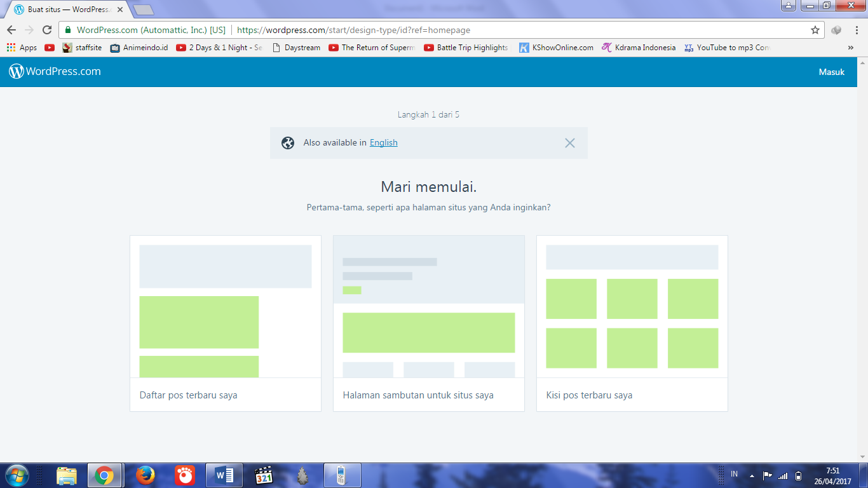Open the mobile phone app taskbar icon
Viewport: 868px width, 488px height.
tap(342, 475)
